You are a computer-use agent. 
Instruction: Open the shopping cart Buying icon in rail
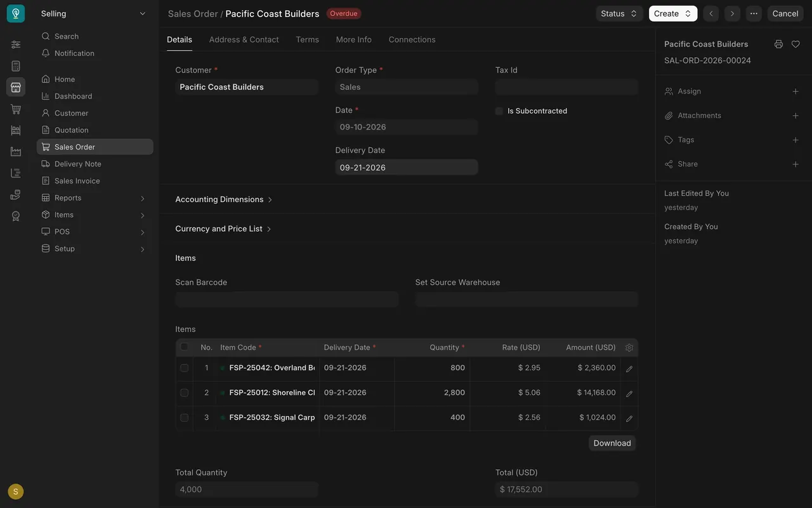pos(16,109)
